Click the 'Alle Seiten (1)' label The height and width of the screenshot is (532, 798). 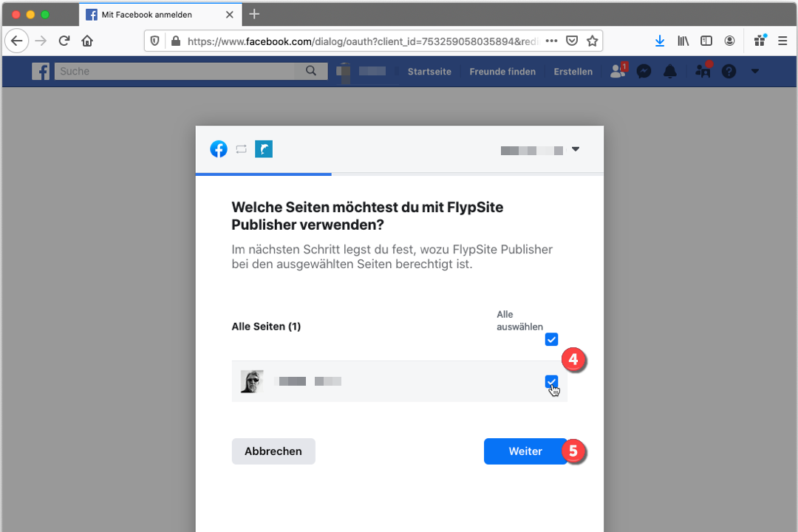[x=266, y=327]
